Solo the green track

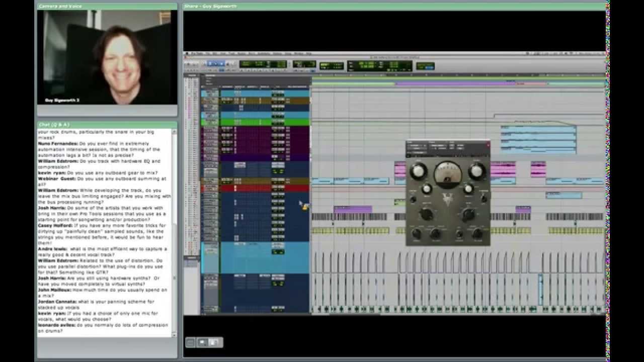213,121
